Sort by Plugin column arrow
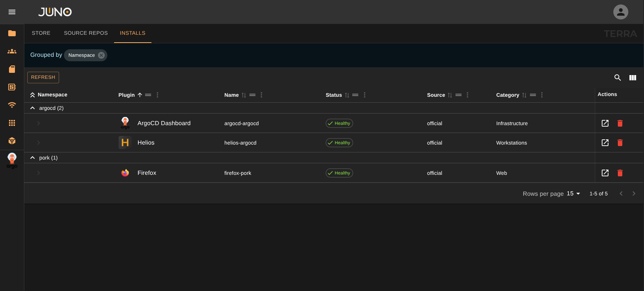644x291 pixels. (x=140, y=95)
